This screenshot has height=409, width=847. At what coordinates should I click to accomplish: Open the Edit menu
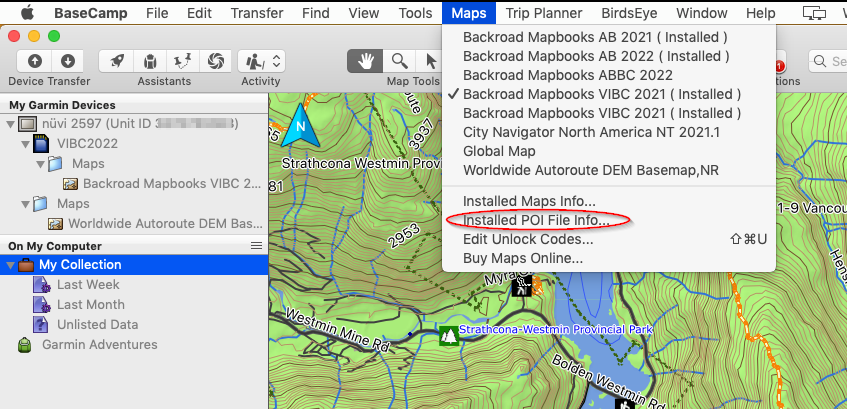(199, 13)
